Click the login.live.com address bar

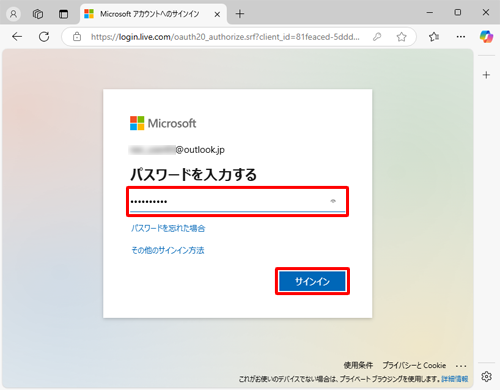coord(225,37)
